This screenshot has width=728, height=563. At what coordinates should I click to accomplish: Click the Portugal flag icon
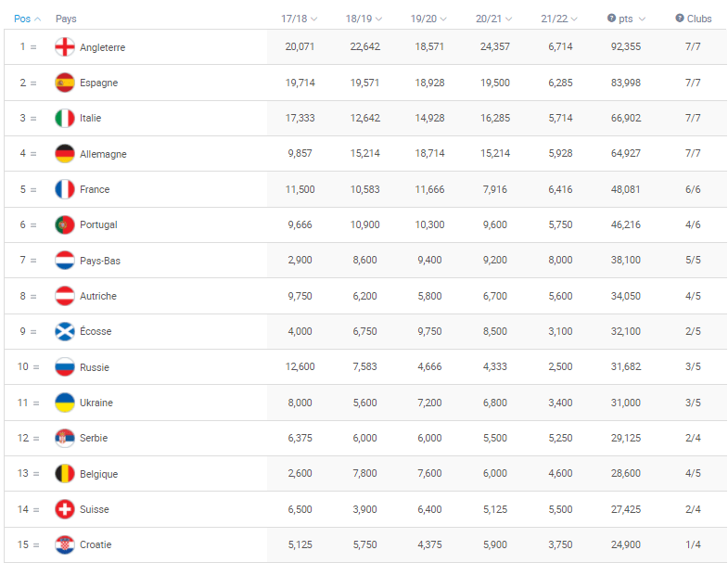point(65,224)
